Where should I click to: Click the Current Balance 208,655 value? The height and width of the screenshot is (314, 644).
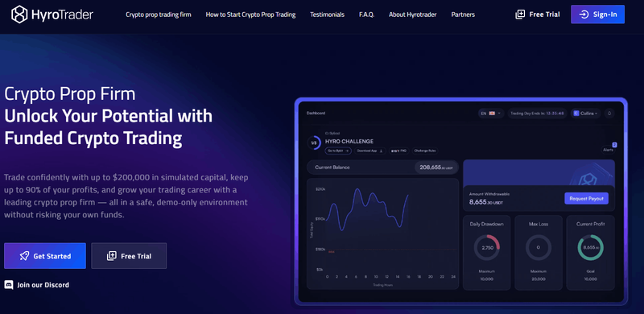pos(436,167)
